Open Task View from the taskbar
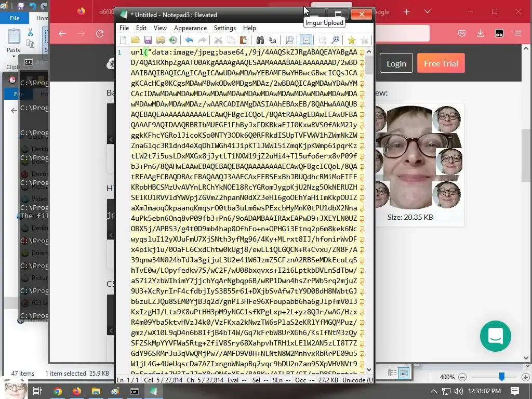This screenshot has height=399, width=532. point(37,391)
